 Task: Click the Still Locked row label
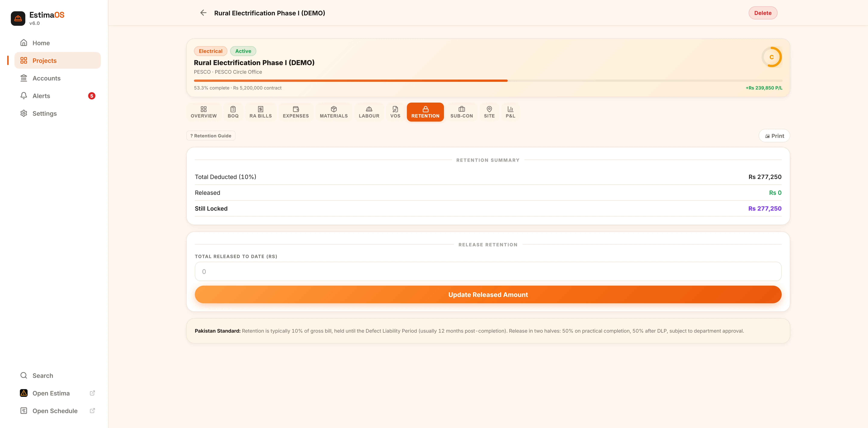(211, 209)
